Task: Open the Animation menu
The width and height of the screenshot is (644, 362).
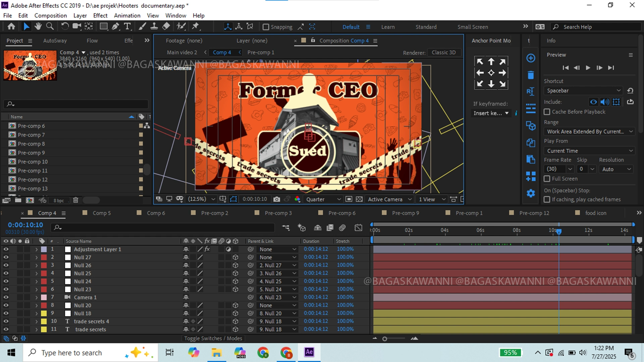Action: point(127,15)
